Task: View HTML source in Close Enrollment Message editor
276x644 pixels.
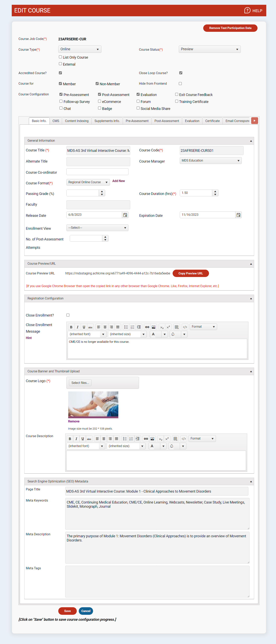Action: [185, 327]
